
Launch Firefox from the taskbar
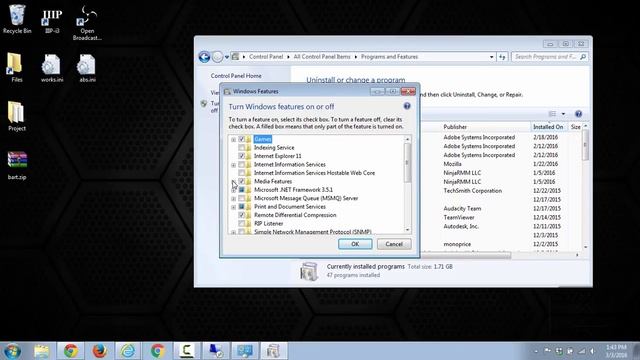tap(99, 351)
